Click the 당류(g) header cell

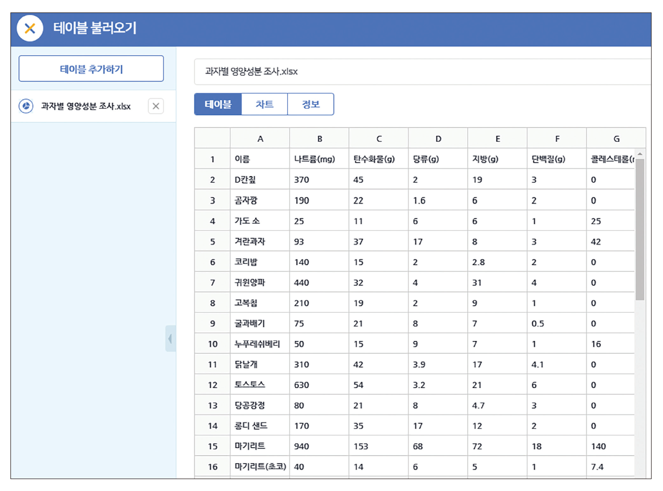[438, 159]
